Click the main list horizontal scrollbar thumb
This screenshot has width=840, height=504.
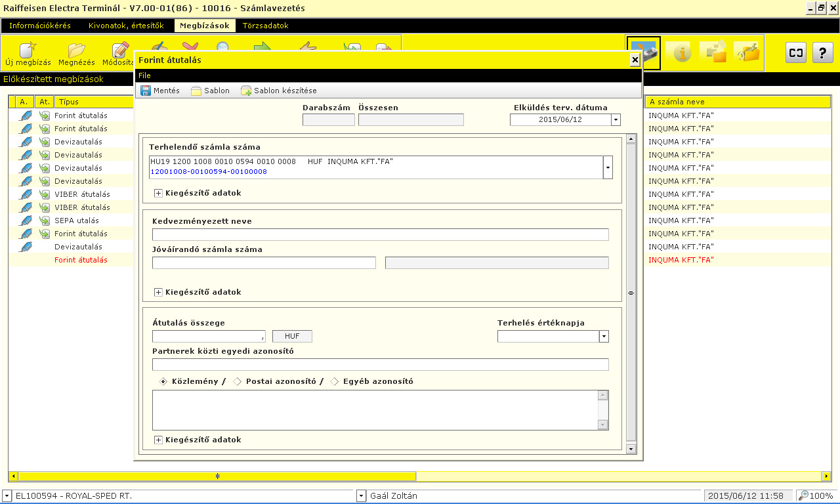click(217, 476)
